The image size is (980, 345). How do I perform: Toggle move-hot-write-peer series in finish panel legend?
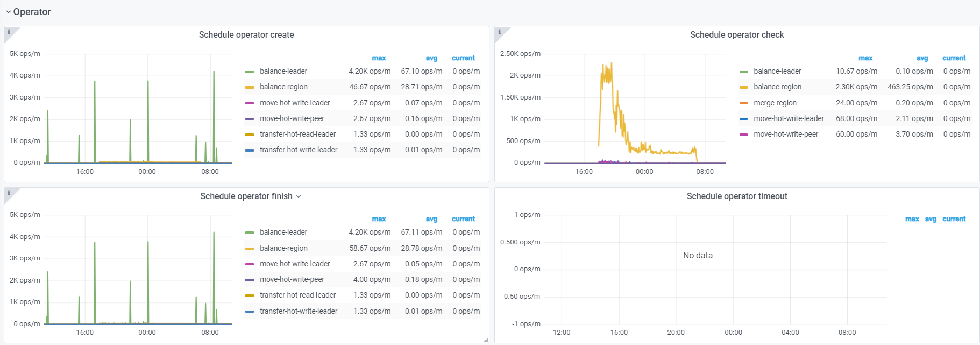click(292, 279)
